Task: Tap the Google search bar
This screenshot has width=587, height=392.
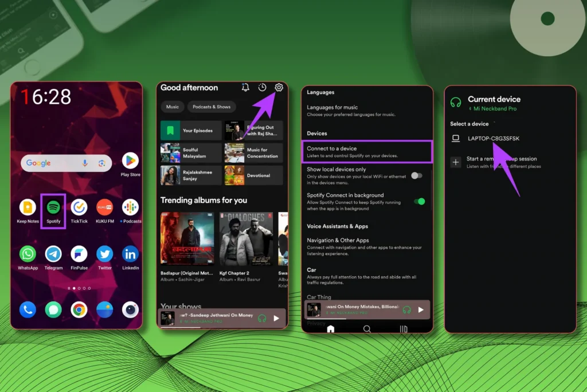Action: [x=66, y=163]
